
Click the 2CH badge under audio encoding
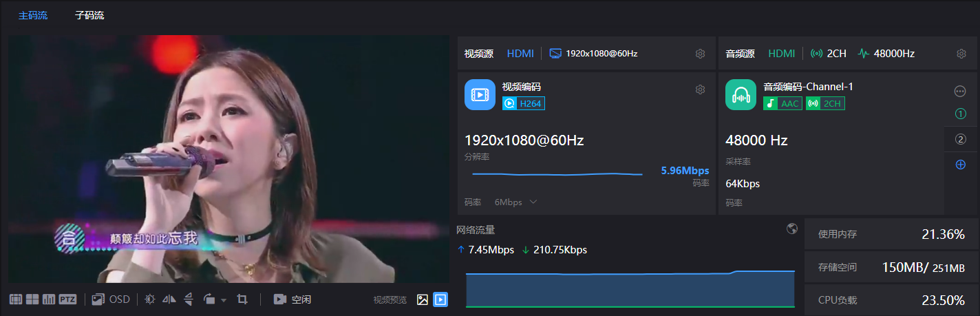(825, 103)
